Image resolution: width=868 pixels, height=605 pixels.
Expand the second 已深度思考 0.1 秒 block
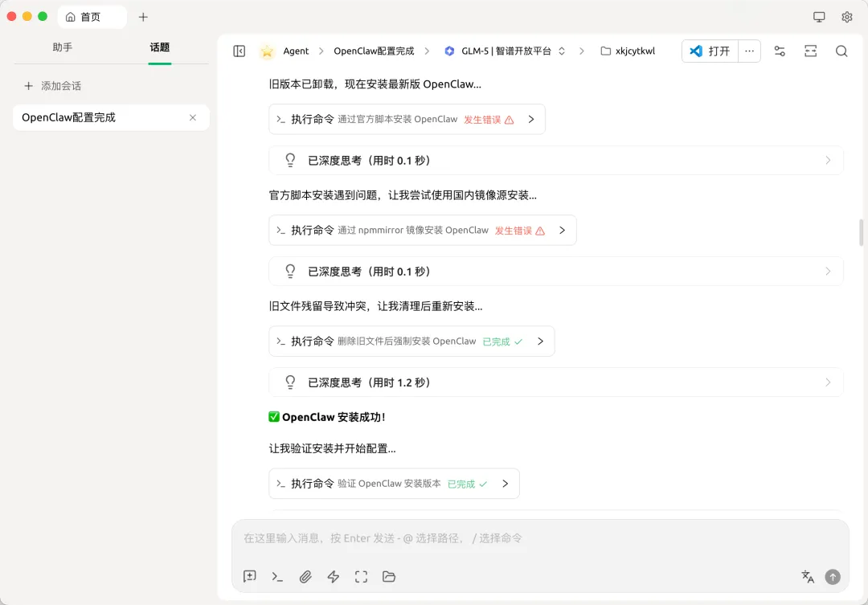coord(556,272)
